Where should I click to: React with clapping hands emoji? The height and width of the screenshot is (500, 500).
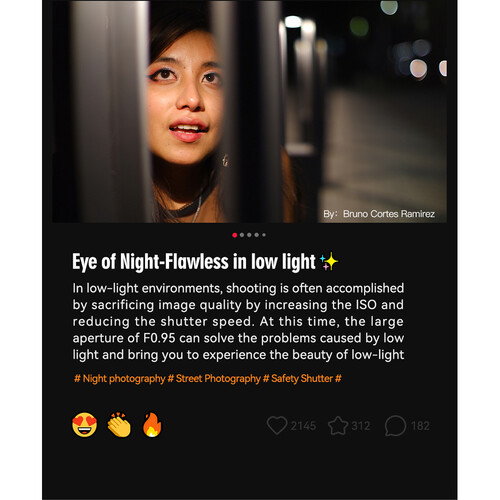point(119,425)
